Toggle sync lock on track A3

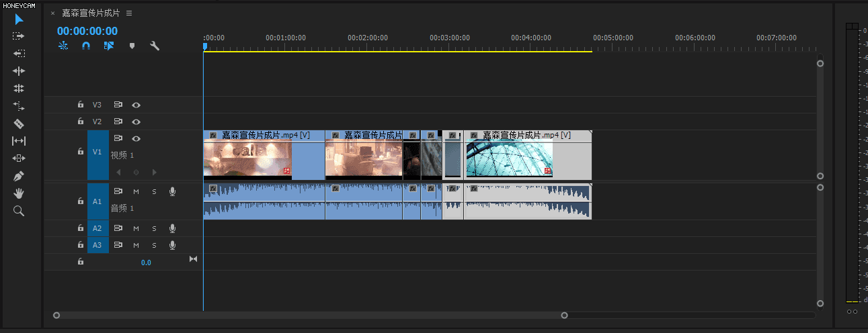[118, 245]
